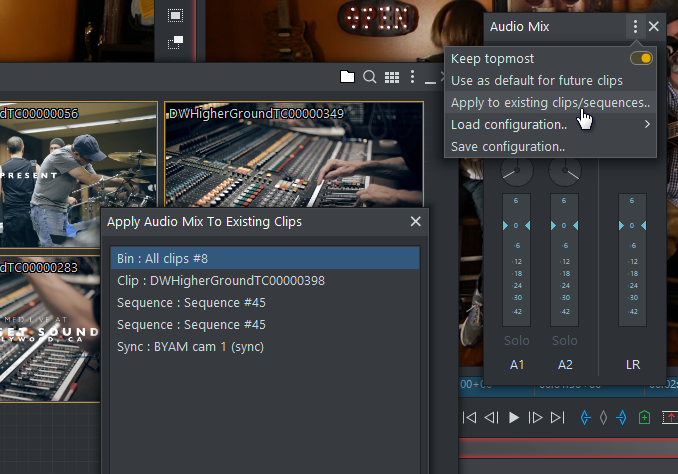The image size is (678, 474).
Task: Click the LR output label
Action: (x=633, y=365)
